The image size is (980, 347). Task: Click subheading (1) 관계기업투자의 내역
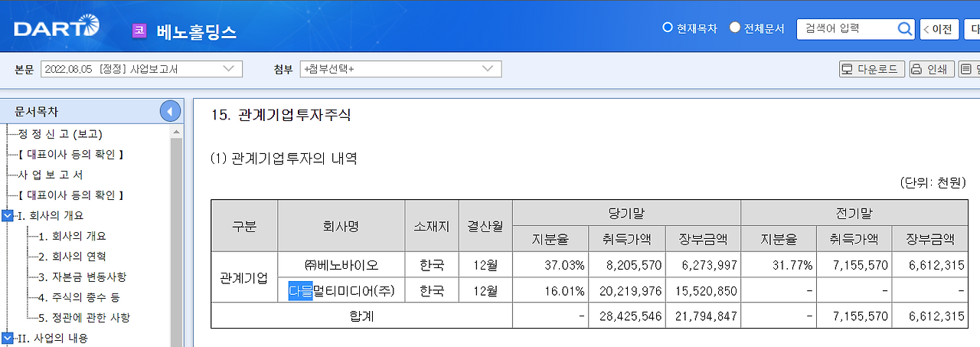pos(283,159)
